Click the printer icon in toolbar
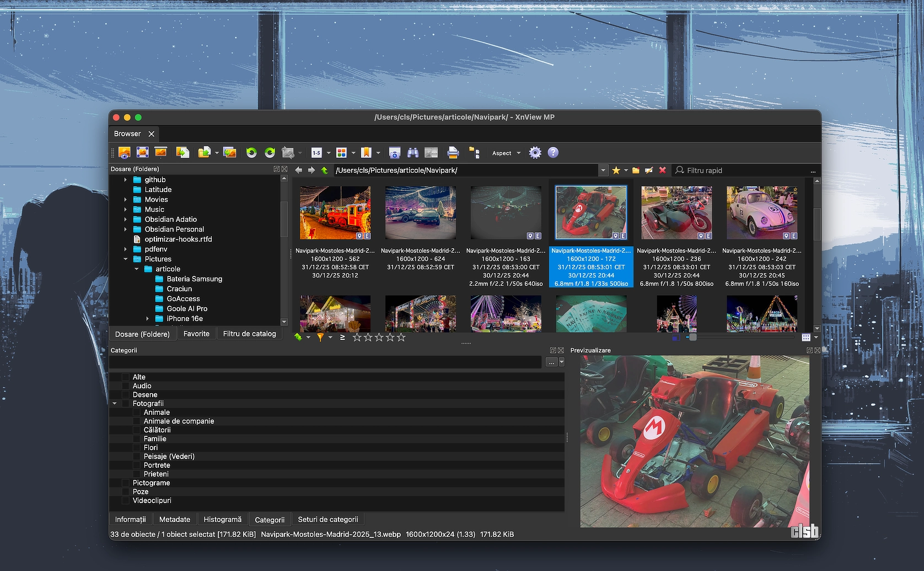The height and width of the screenshot is (571, 924). point(453,153)
